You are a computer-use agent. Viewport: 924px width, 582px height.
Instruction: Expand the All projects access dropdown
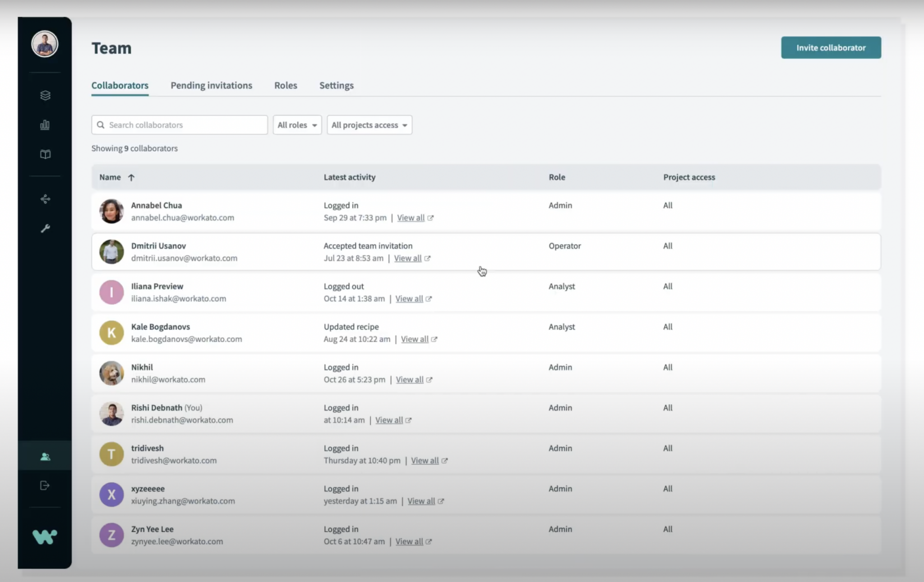click(x=369, y=125)
